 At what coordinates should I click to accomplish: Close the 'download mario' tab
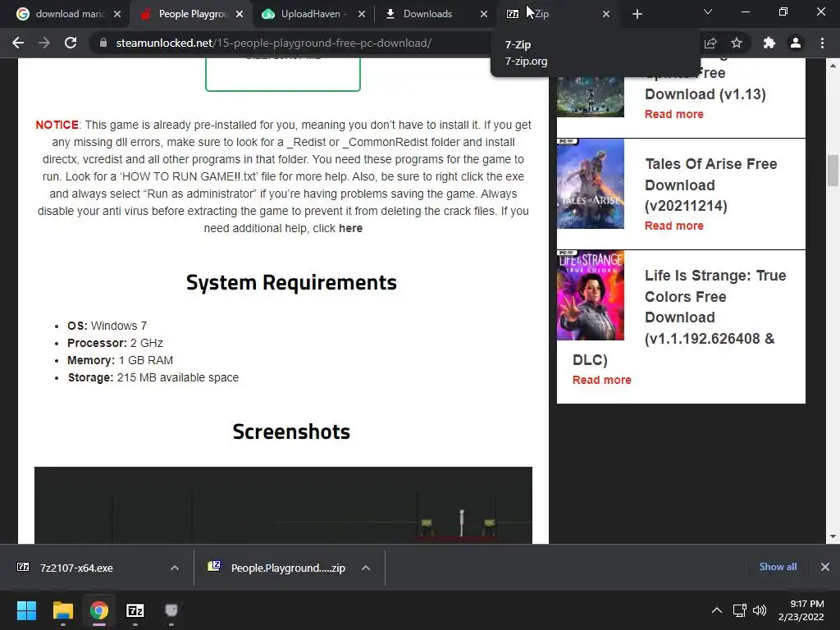click(x=117, y=14)
